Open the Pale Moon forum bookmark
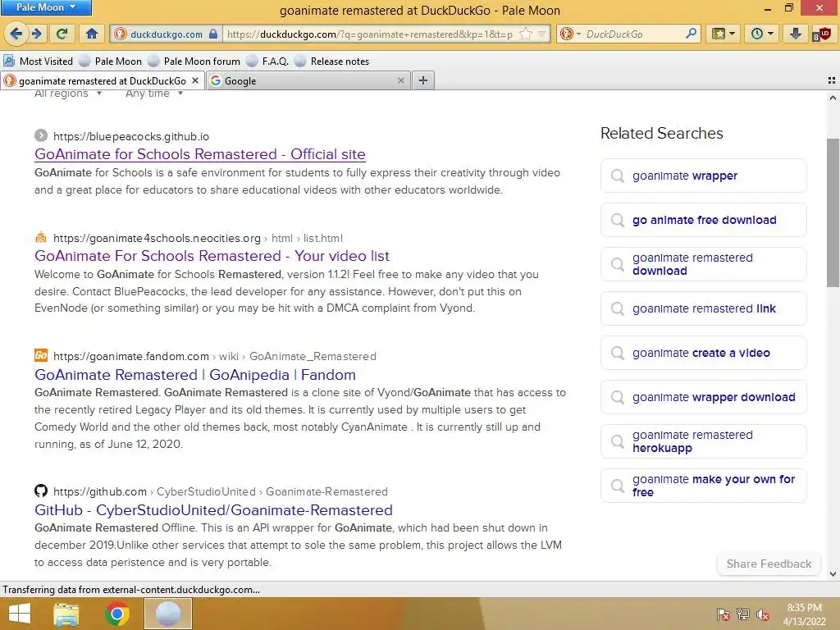 click(x=194, y=61)
